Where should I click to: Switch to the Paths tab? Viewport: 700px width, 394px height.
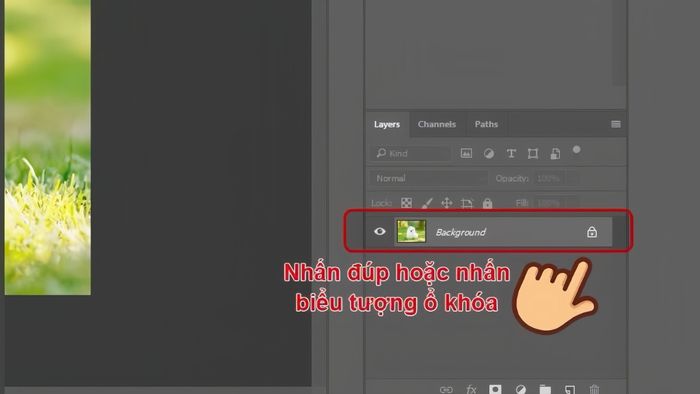click(x=486, y=124)
